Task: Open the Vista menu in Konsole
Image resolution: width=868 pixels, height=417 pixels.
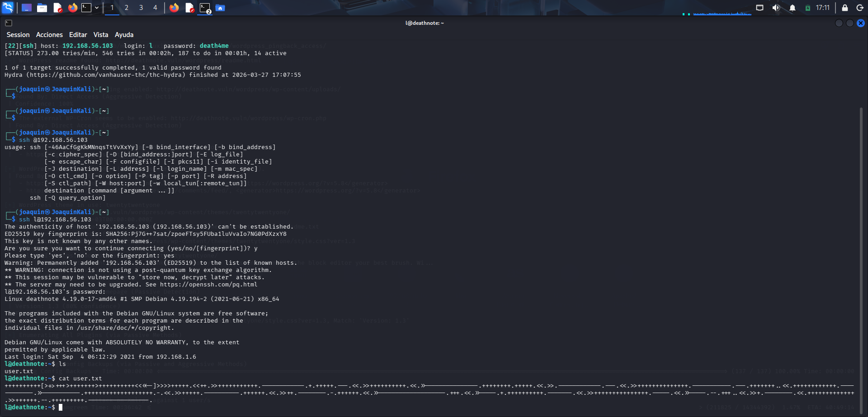Action: coord(100,34)
